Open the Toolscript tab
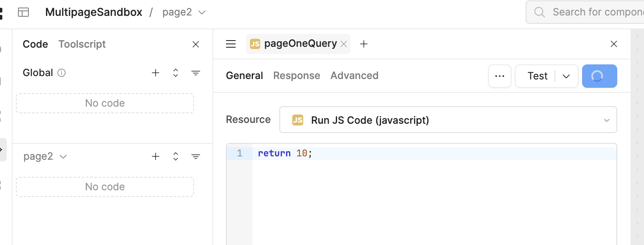This screenshot has width=644, height=245. (82, 44)
